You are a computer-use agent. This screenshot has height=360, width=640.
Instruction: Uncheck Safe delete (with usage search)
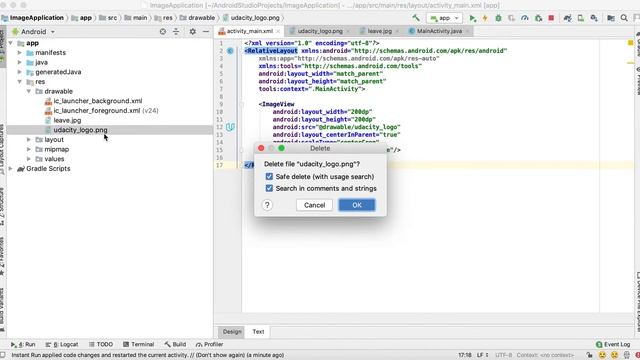(269, 176)
